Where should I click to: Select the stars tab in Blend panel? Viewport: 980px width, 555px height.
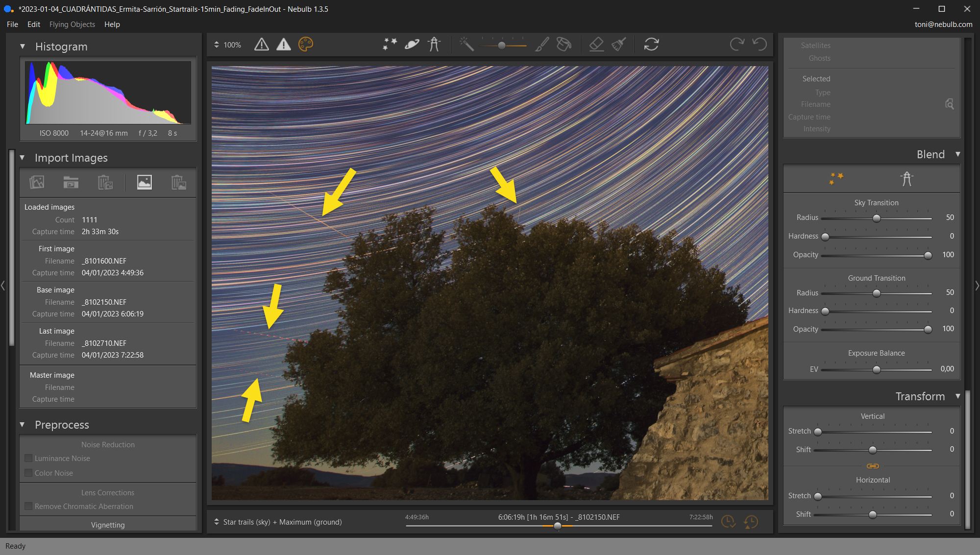pos(836,178)
